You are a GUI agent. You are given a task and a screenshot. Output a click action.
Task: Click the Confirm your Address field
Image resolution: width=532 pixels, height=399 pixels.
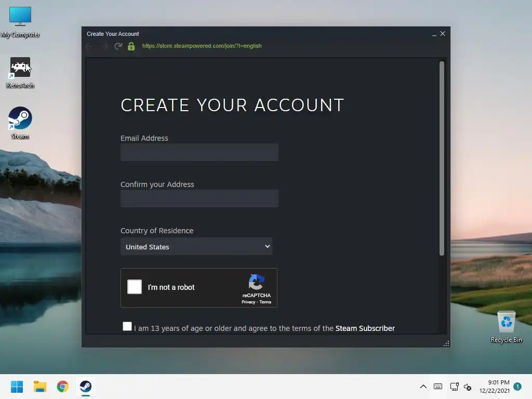[199, 198]
